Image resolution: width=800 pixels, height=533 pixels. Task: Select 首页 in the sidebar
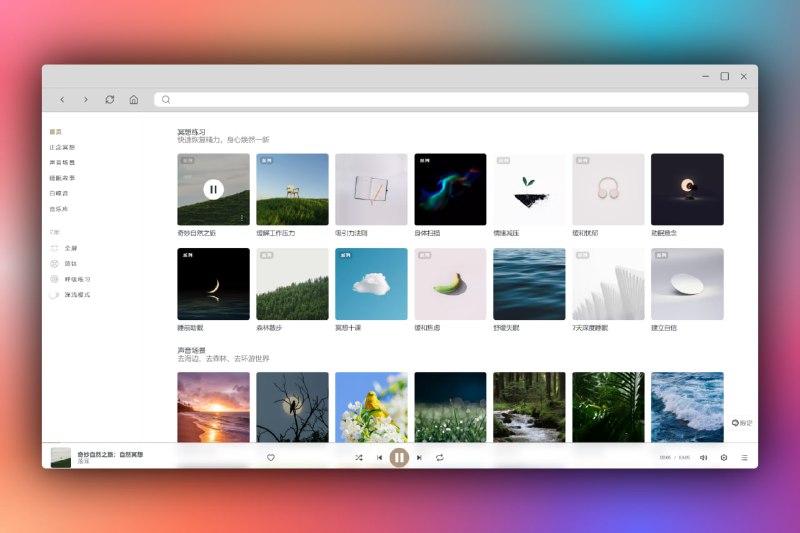pyautogui.click(x=56, y=132)
